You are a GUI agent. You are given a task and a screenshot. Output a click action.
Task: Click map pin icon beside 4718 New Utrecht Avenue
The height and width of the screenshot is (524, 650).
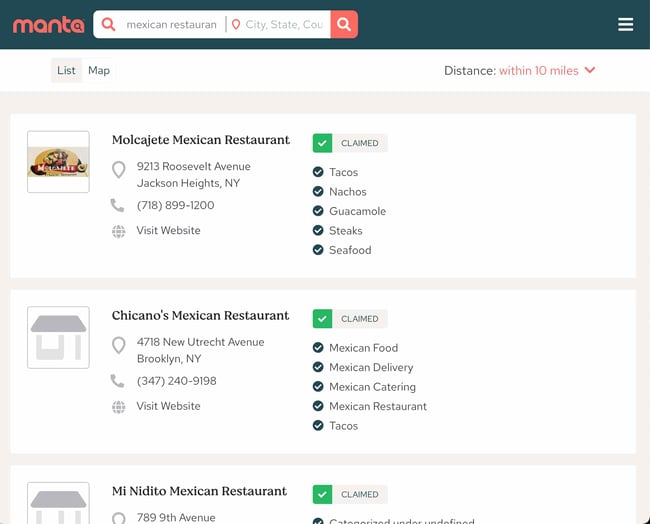[x=119, y=346]
